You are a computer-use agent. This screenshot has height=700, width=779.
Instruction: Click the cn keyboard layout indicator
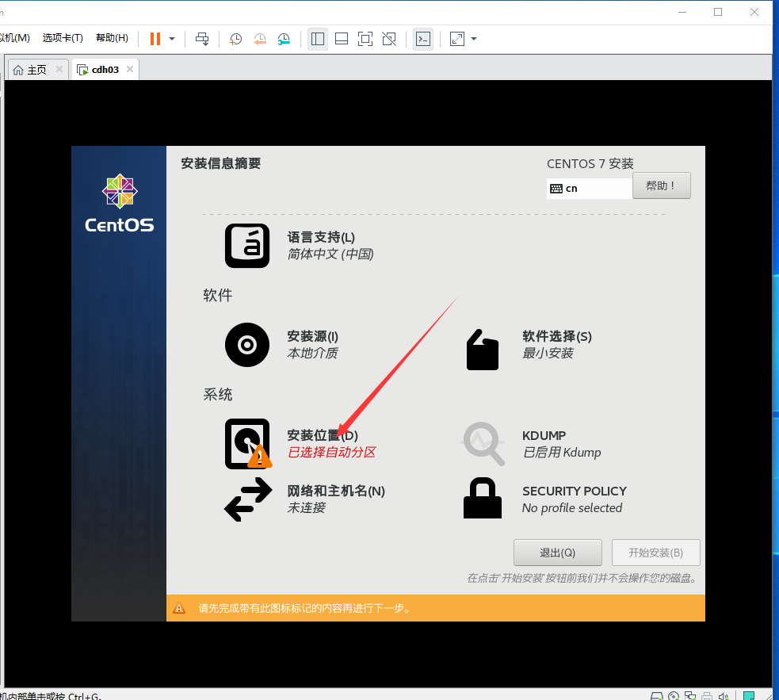(x=590, y=189)
